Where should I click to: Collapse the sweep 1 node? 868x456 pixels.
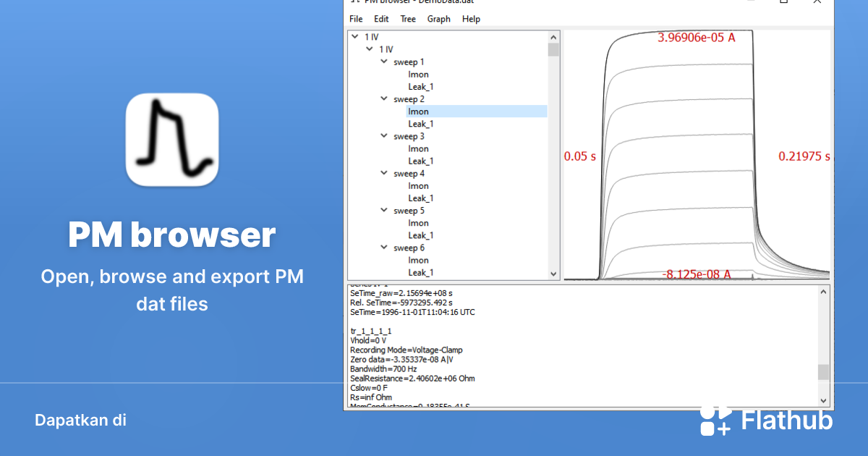(x=384, y=62)
